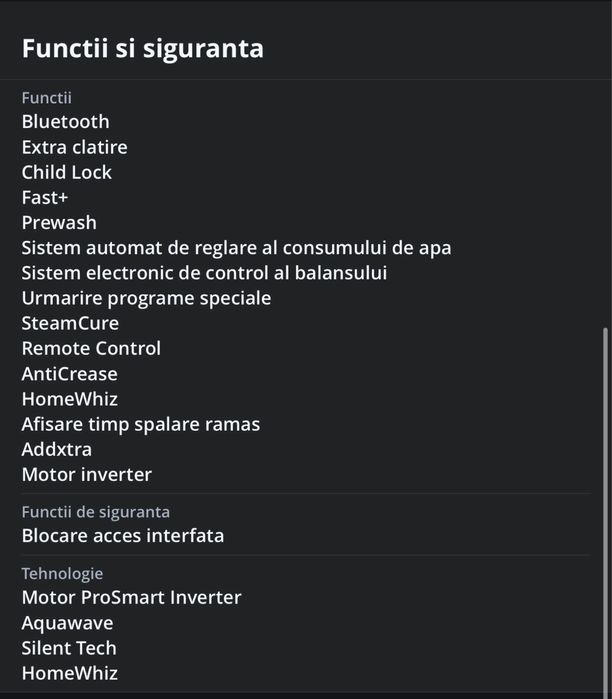This screenshot has width=612, height=699.
Task: Click Afisare timp spalare ramas
Action: coord(140,424)
